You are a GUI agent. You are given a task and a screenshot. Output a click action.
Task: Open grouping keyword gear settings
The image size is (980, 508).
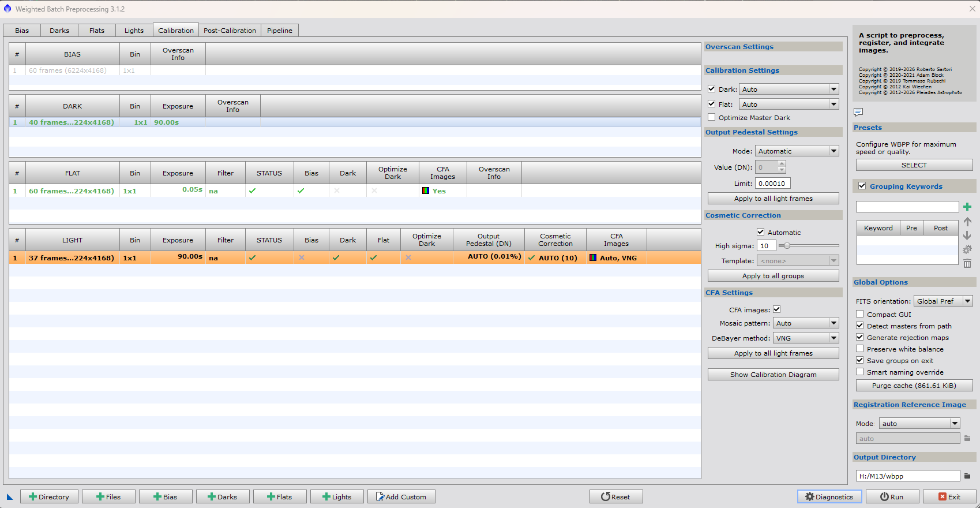967,249
